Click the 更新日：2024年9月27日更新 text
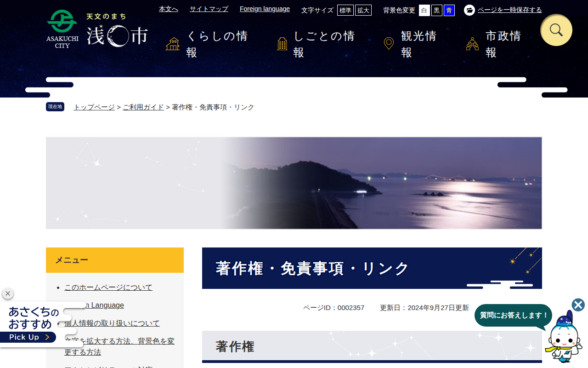 [x=424, y=308]
